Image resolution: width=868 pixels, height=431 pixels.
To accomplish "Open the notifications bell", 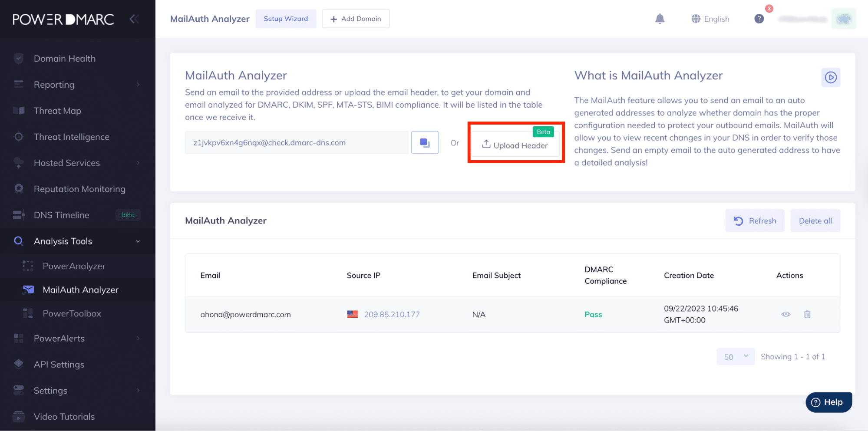I will pyautogui.click(x=660, y=19).
